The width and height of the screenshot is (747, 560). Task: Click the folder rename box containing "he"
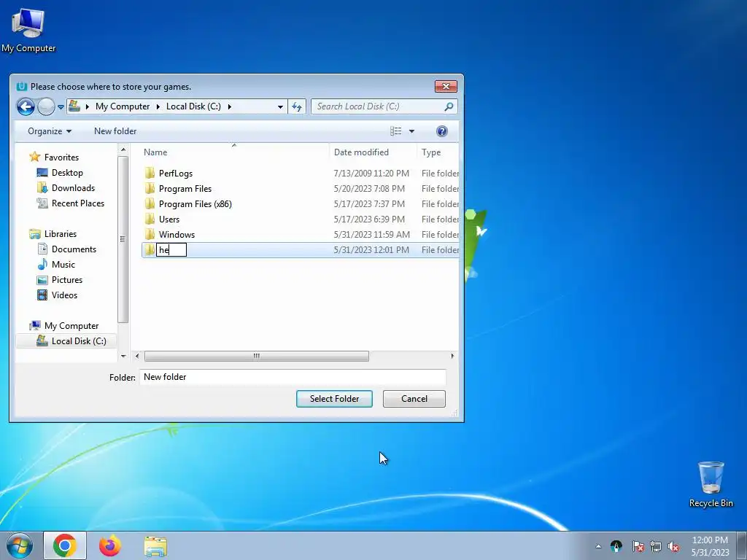coord(171,250)
